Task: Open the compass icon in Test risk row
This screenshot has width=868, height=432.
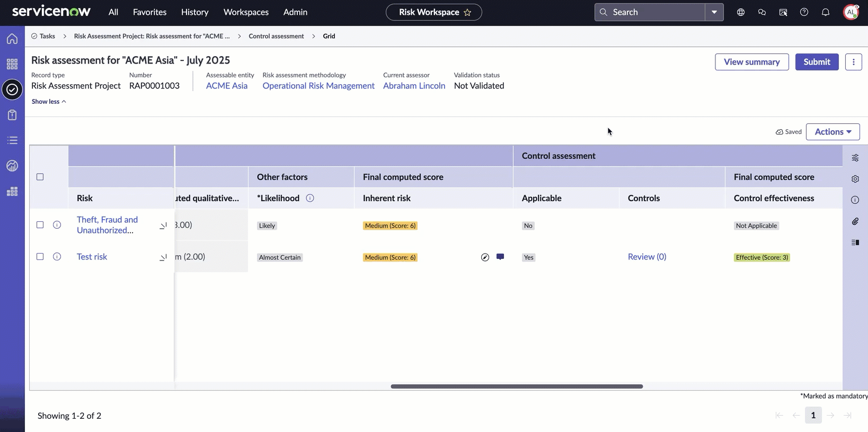Action: pos(485,257)
